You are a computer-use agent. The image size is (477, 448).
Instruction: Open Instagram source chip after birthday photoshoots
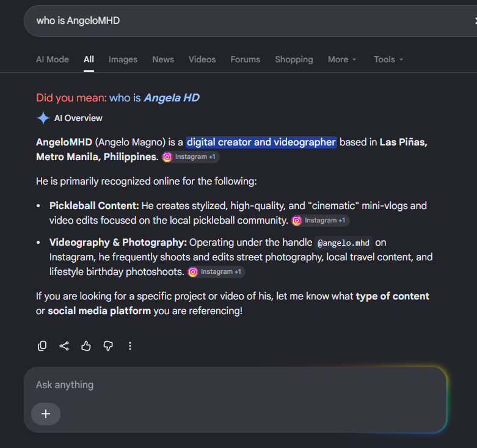coord(216,272)
